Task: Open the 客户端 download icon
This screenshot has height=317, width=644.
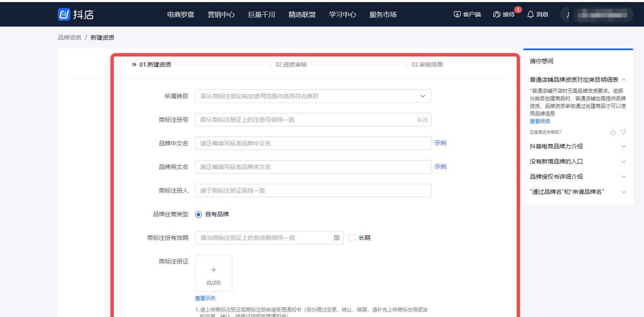Action: click(x=456, y=14)
